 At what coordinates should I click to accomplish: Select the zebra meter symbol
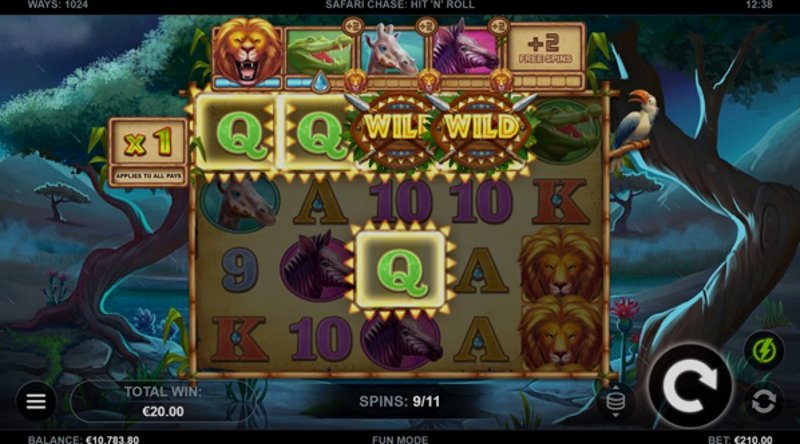tap(464, 50)
